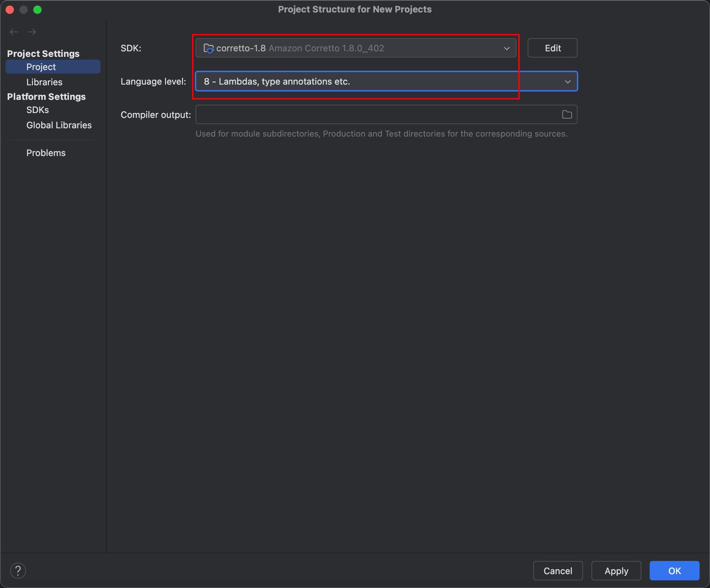Screen dimensions: 710x588
Task: Open the Libraries settings page
Action: click(44, 82)
